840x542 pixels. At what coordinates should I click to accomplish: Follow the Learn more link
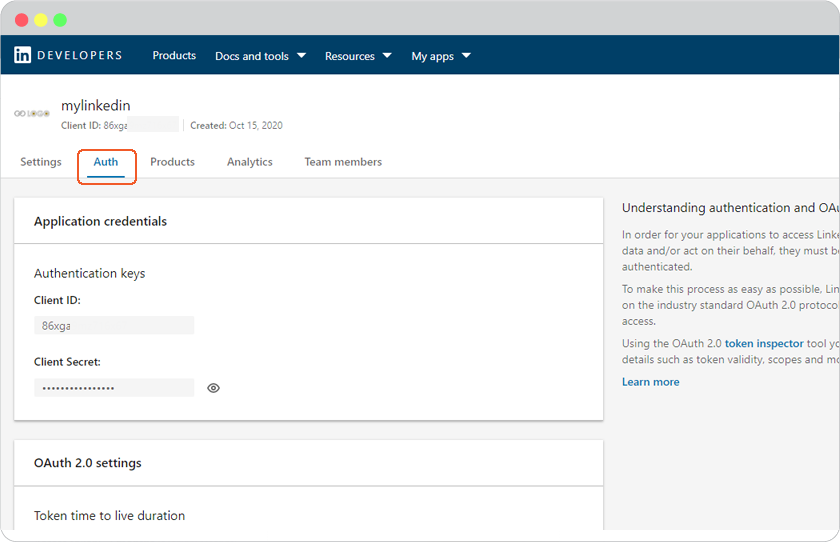[650, 382]
